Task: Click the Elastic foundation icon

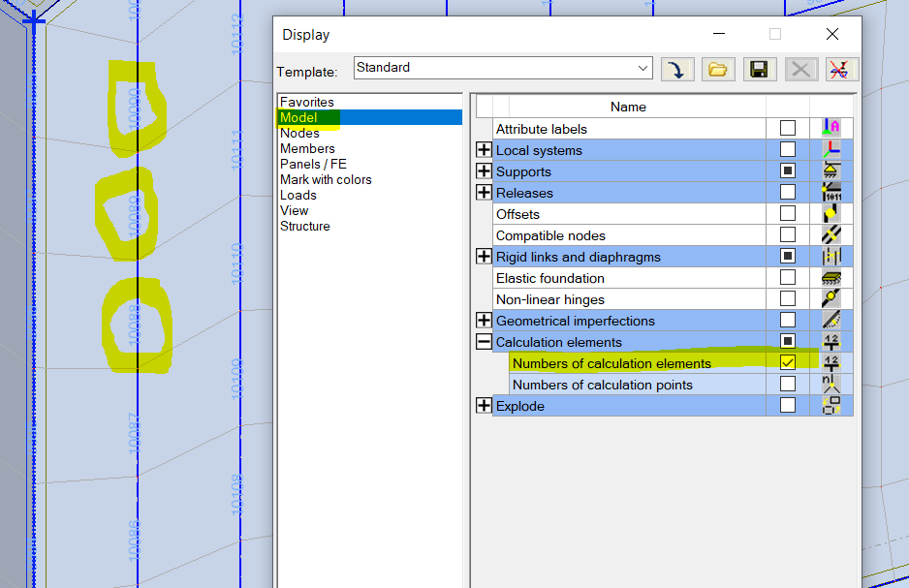Action: point(831,277)
